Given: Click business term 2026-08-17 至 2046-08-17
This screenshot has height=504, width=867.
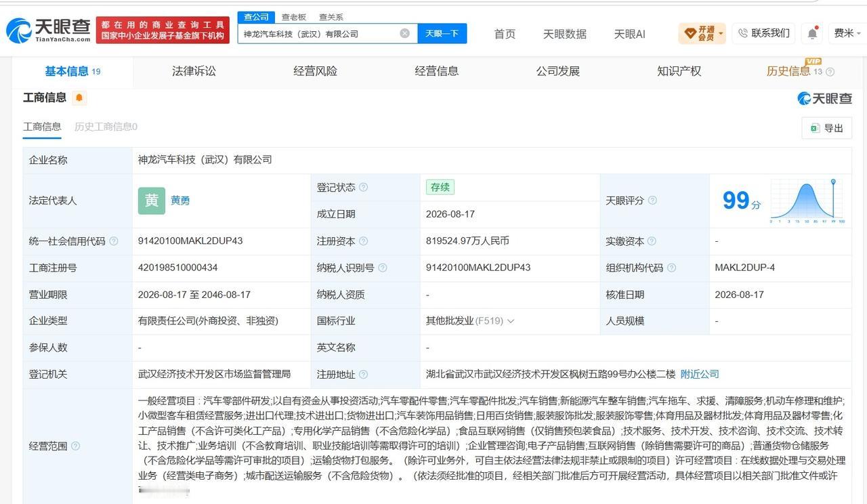Looking at the screenshot, I should (194, 295).
